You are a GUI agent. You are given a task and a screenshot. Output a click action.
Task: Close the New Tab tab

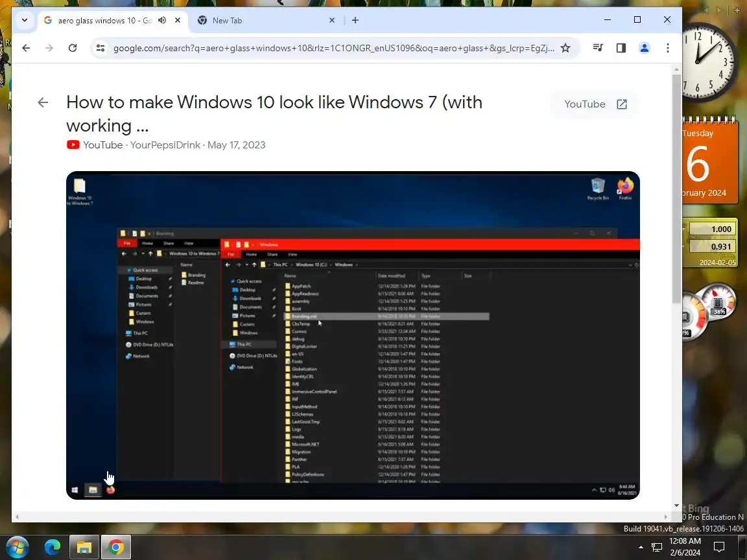tap(332, 21)
